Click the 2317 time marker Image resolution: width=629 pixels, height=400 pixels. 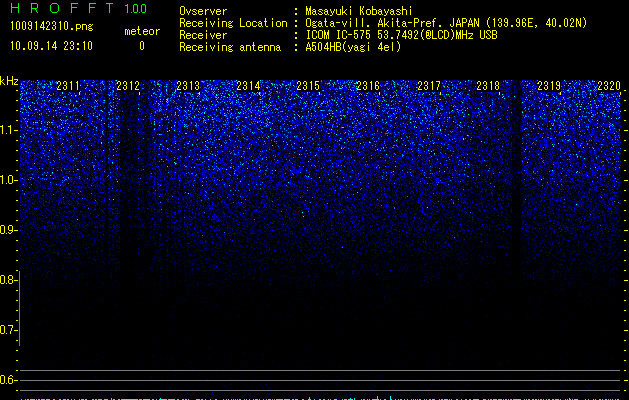pyautogui.click(x=428, y=86)
